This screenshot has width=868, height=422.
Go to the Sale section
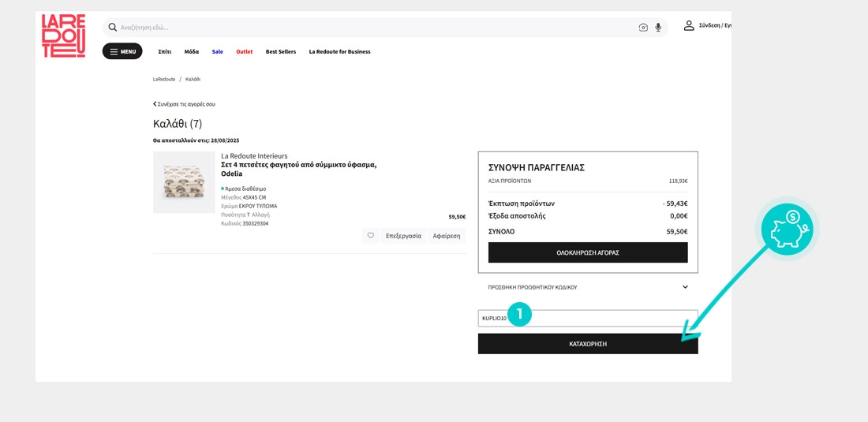(217, 52)
